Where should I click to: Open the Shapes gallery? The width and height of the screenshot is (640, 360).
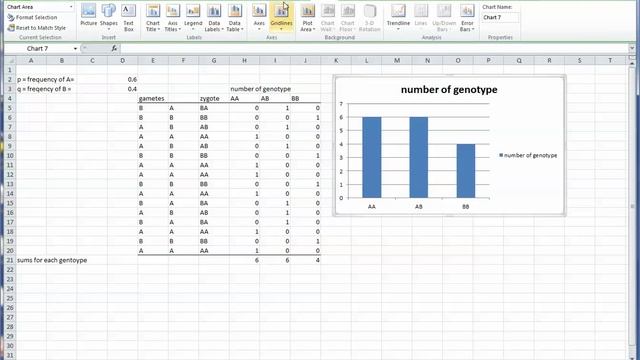click(109, 16)
